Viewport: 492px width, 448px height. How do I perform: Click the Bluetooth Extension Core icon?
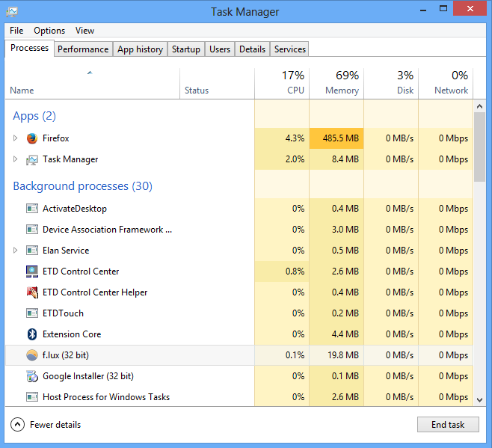(x=32, y=334)
